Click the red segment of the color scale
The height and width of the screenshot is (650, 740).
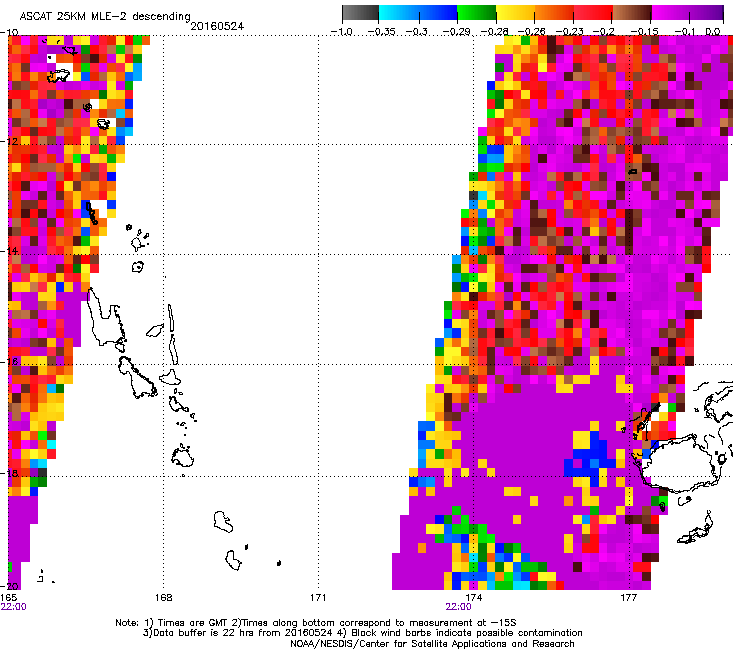(593, 13)
